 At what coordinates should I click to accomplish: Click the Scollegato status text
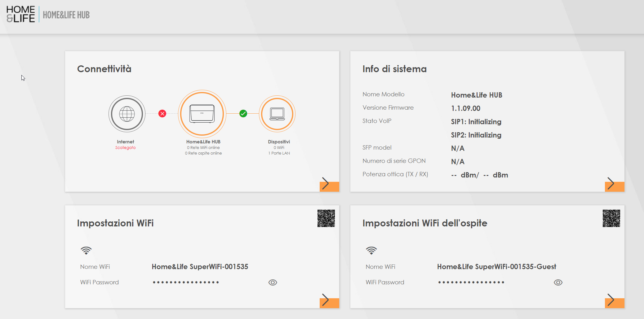click(126, 148)
